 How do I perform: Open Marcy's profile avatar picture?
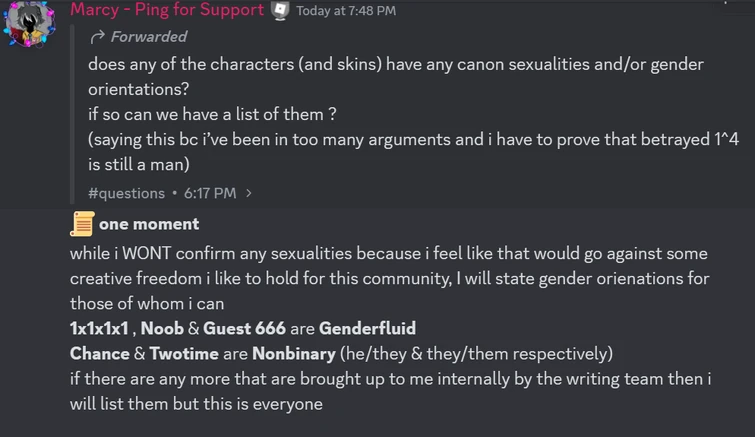pos(29,23)
